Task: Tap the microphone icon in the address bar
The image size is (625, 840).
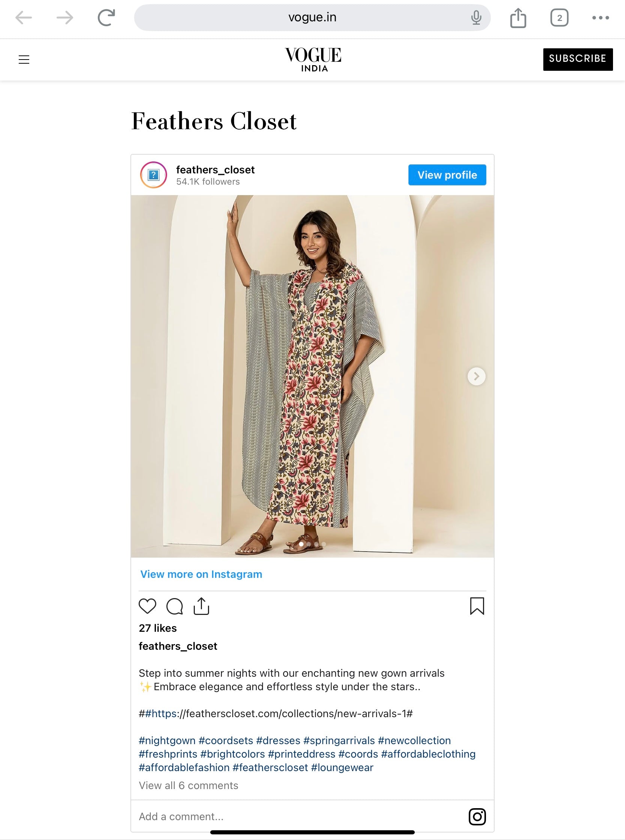Action: click(x=476, y=18)
